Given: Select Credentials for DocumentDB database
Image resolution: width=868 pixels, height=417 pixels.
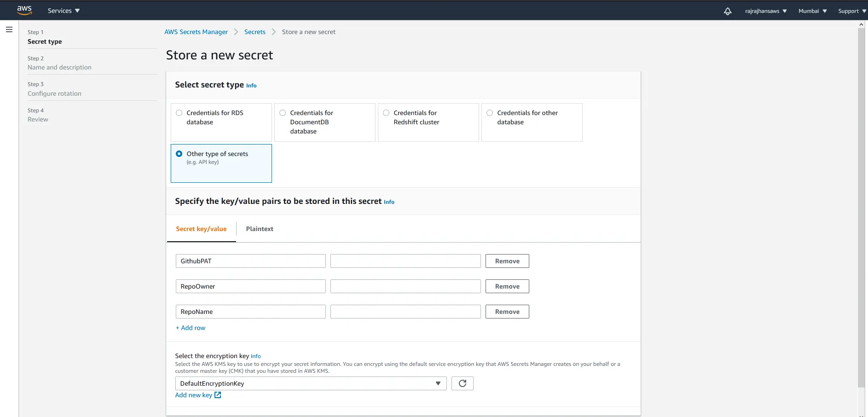Looking at the screenshot, I should tap(282, 112).
